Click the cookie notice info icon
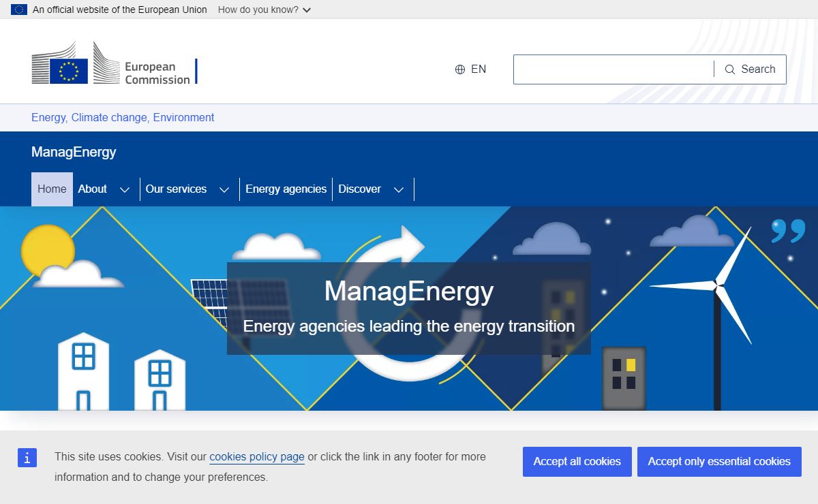 tap(27, 458)
